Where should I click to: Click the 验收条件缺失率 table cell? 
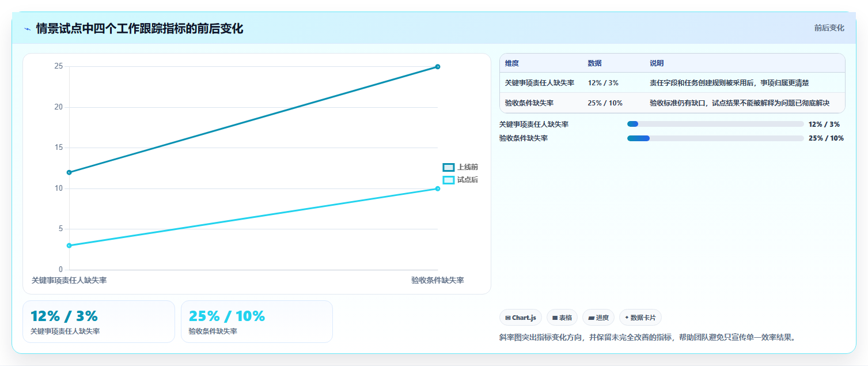point(529,103)
